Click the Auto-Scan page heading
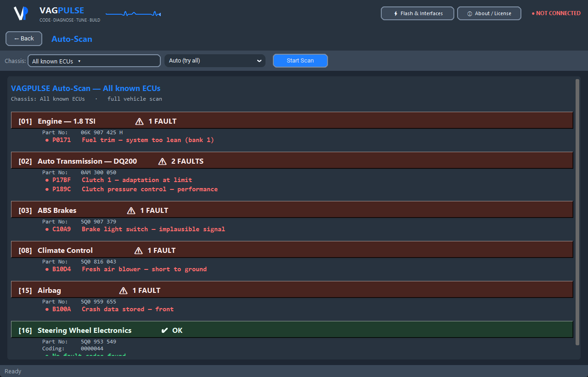The width and height of the screenshot is (588, 377). (72, 39)
